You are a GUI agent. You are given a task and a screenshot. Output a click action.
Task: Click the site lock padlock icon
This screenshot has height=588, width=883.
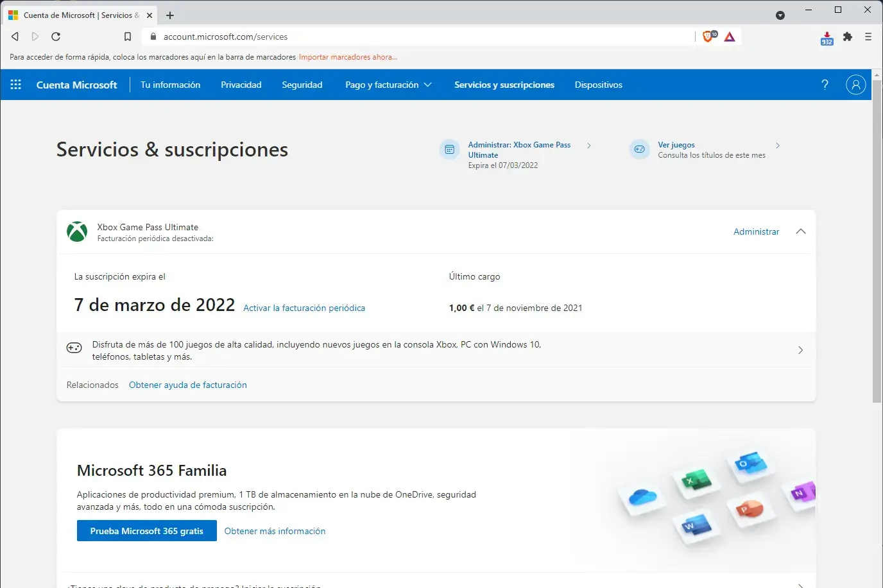[x=153, y=37]
